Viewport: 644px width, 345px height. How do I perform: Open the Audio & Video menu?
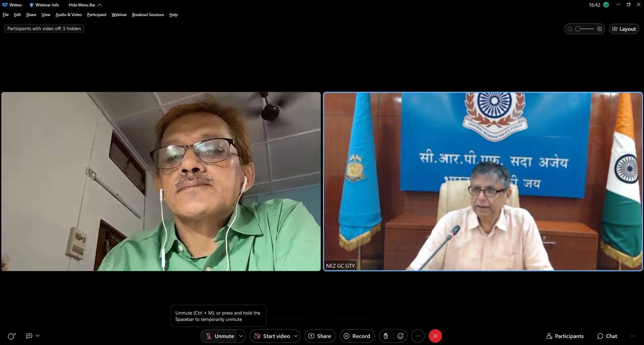pyautogui.click(x=69, y=15)
